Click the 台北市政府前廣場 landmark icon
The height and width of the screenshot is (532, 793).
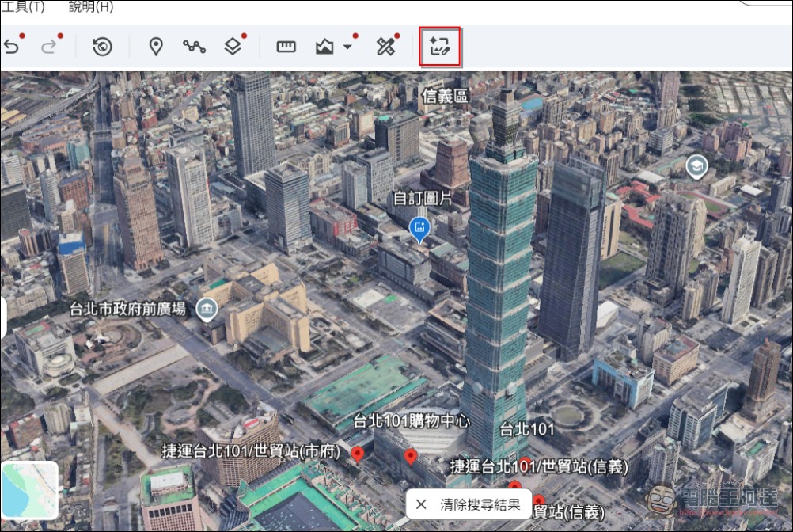point(207,309)
